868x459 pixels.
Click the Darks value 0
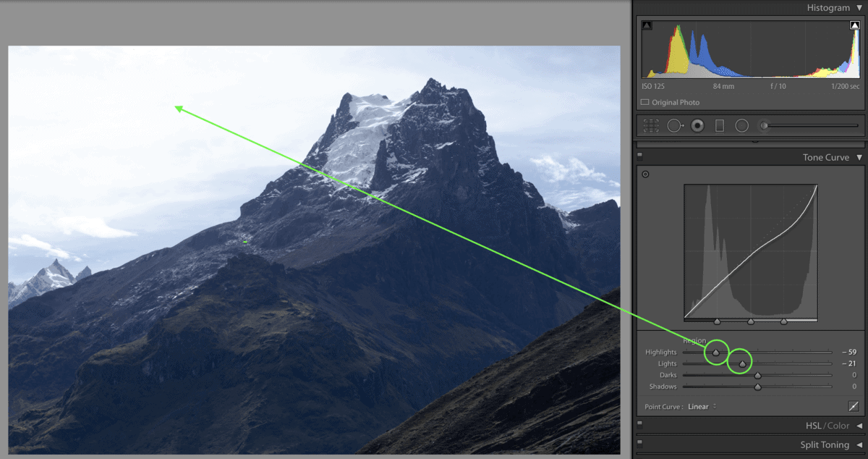[854, 376]
